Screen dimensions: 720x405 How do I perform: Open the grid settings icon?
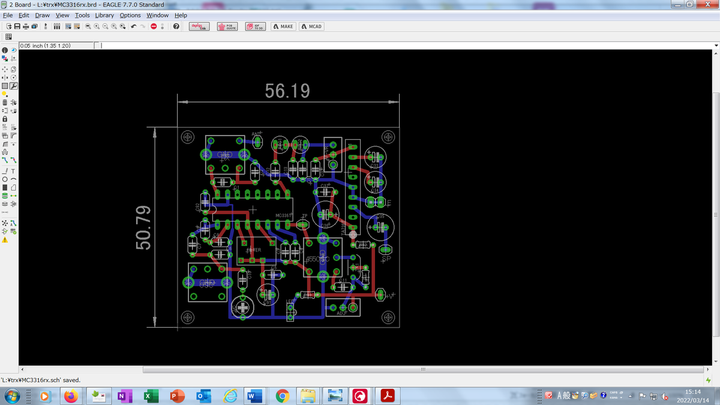pyautogui.click(x=8, y=37)
